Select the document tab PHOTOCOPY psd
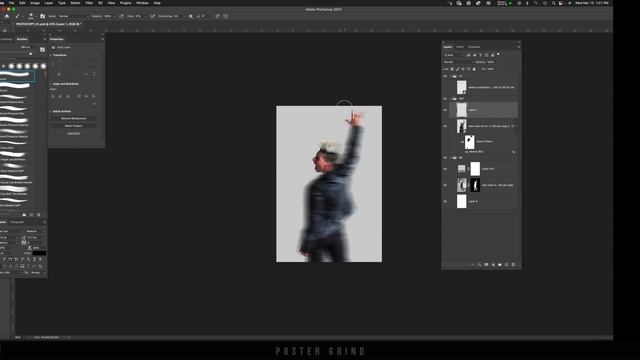Image resolution: width=640 pixels, height=360 pixels. click(x=48, y=24)
